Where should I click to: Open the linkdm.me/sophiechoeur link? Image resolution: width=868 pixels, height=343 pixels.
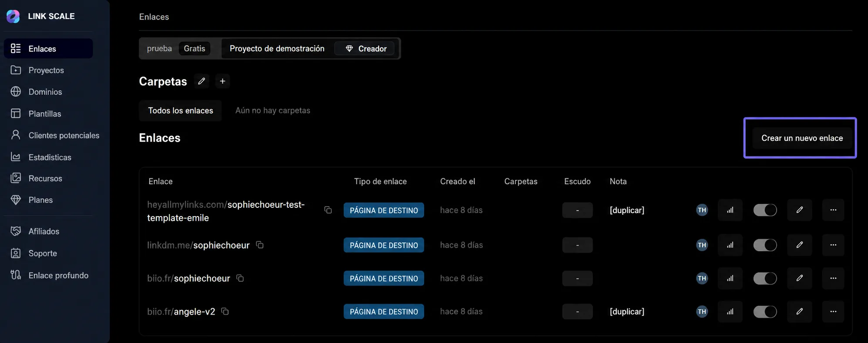coord(198,245)
